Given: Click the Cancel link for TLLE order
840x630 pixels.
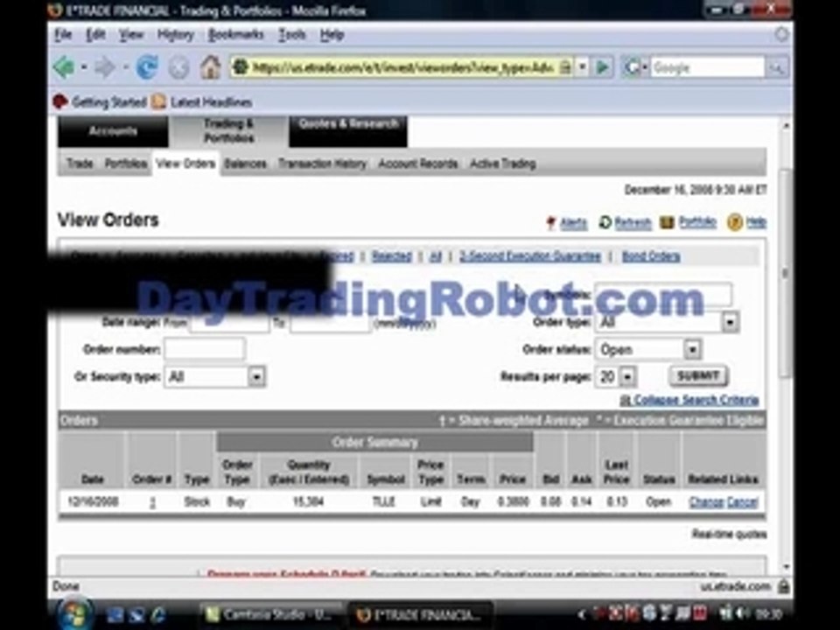Looking at the screenshot, I should tap(742, 502).
